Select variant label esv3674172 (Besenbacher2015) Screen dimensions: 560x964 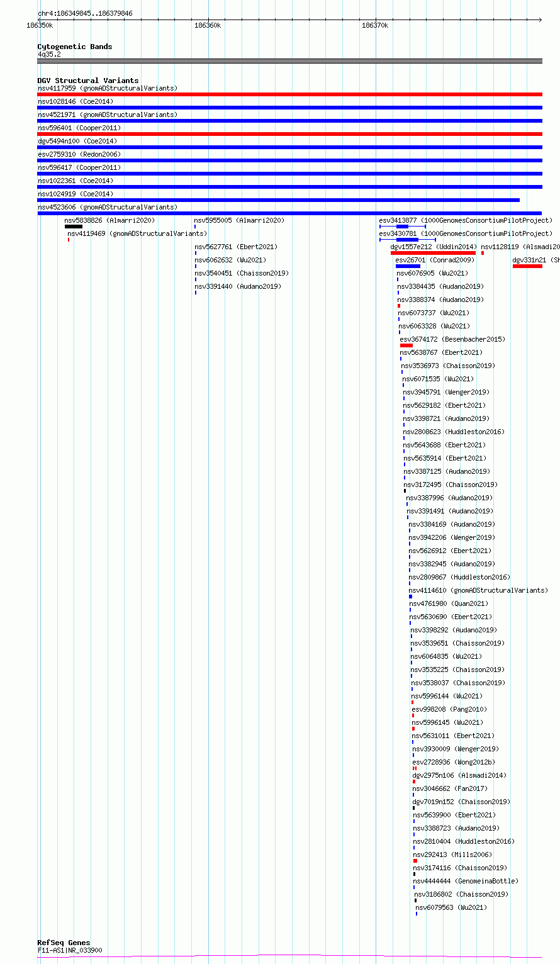[452, 339]
